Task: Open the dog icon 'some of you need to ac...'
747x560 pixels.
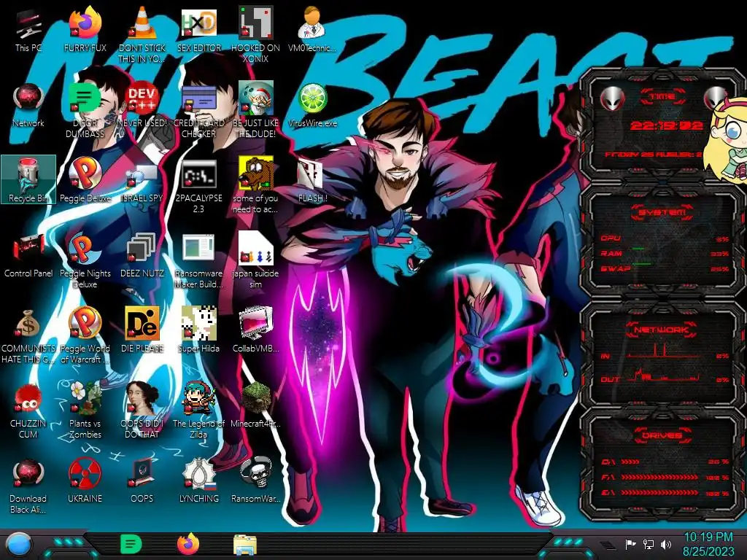Action: coord(255,184)
